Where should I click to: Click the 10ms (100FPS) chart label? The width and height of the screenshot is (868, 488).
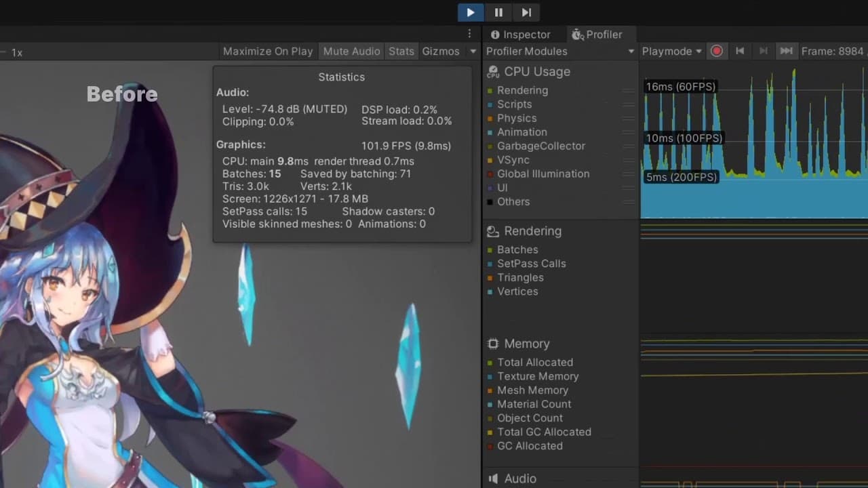[684, 138]
